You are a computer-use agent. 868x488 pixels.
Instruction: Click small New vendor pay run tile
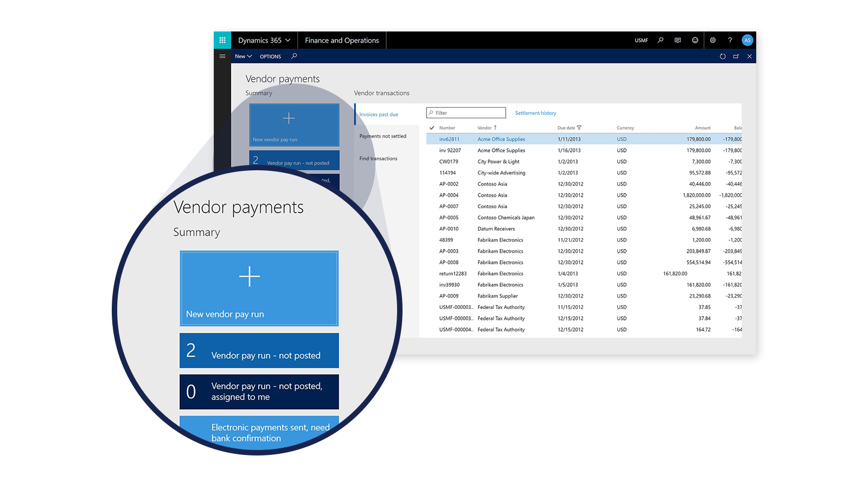pyautogui.click(x=294, y=125)
